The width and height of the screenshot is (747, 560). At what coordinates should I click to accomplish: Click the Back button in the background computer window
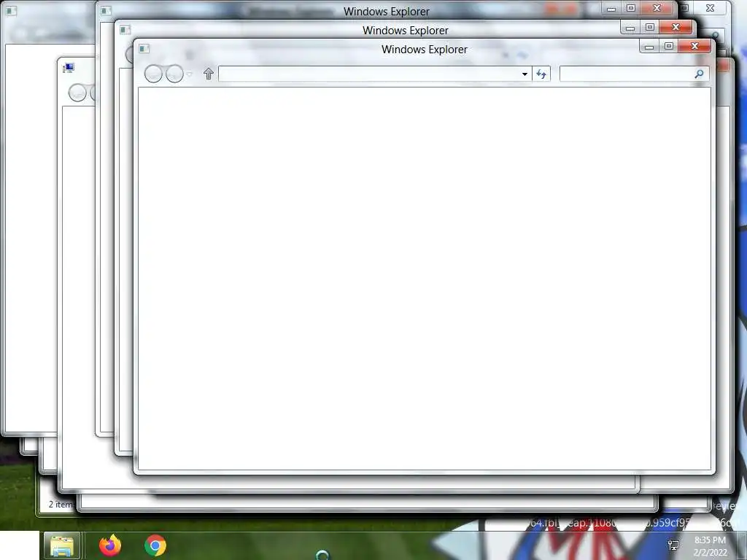click(x=77, y=93)
